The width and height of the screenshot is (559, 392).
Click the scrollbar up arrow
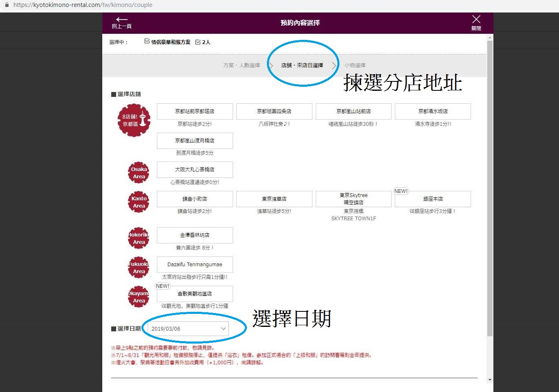pos(490,37)
